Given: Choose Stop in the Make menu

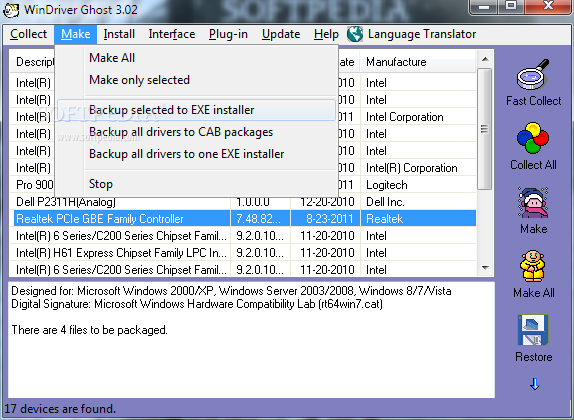Looking at the screenshot, I should [196, 184].
